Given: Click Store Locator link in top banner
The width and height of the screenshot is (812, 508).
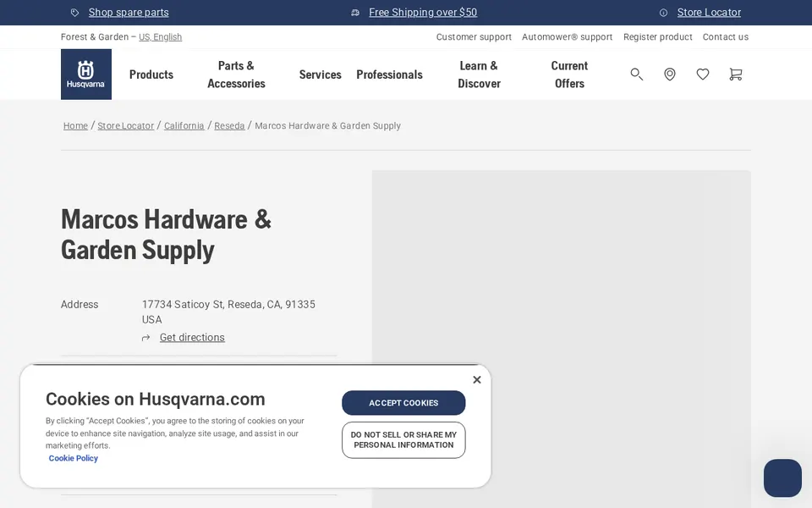Looking at the screenshot, I should click(709, 13).
